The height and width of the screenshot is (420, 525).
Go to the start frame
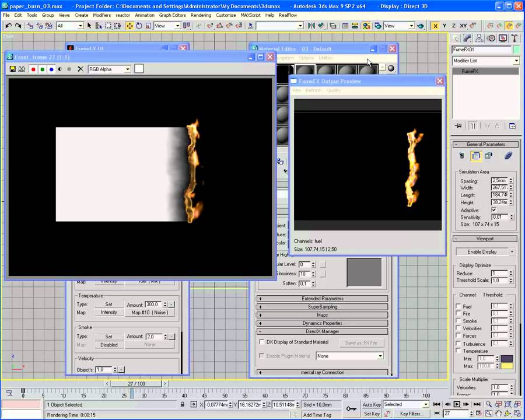point(436,404)
